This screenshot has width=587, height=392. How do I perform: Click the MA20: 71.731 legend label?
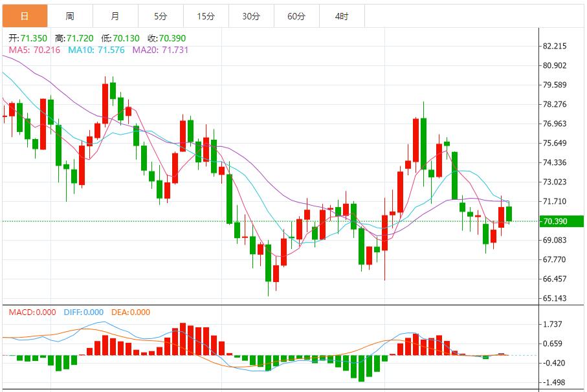pyautogui.click(x=160, y=49)
